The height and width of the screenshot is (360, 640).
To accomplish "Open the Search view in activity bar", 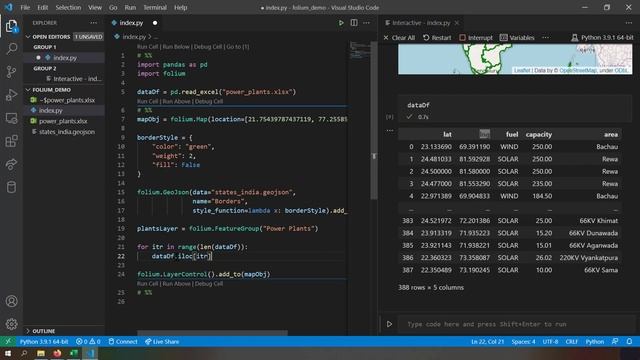I will [11, 49].
